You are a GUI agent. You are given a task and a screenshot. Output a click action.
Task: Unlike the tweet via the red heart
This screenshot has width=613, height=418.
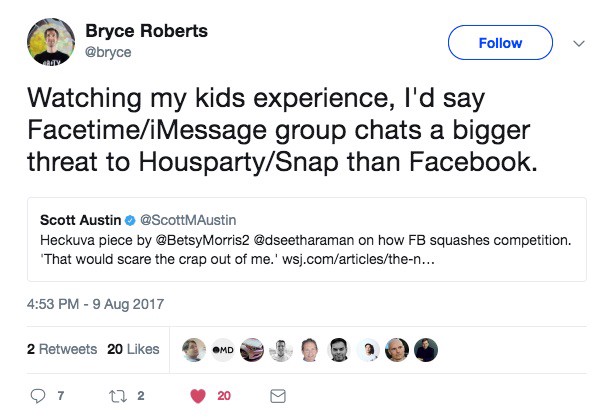click(x=197, y=396)
